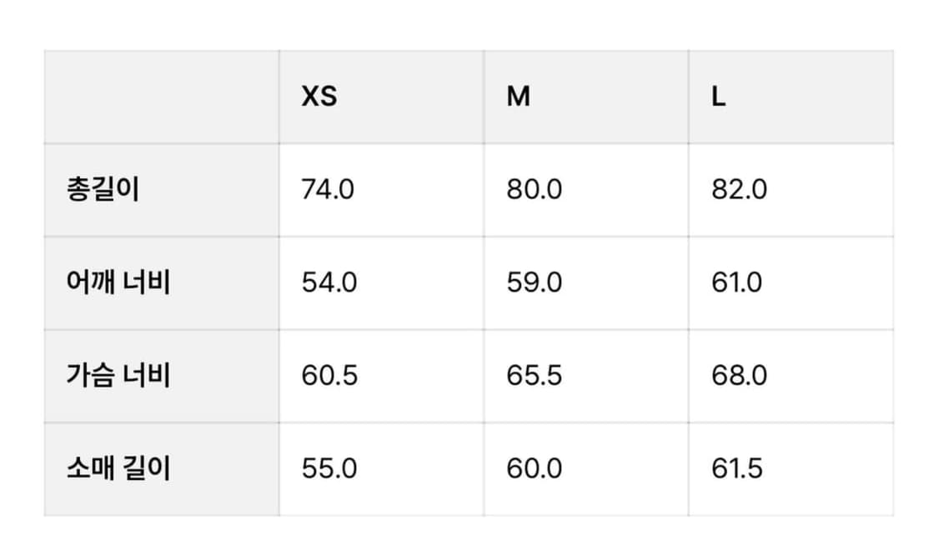Click the 어깨 너비 row label
This screenshot has width=938, height=560.
click(x=118, y=283)
